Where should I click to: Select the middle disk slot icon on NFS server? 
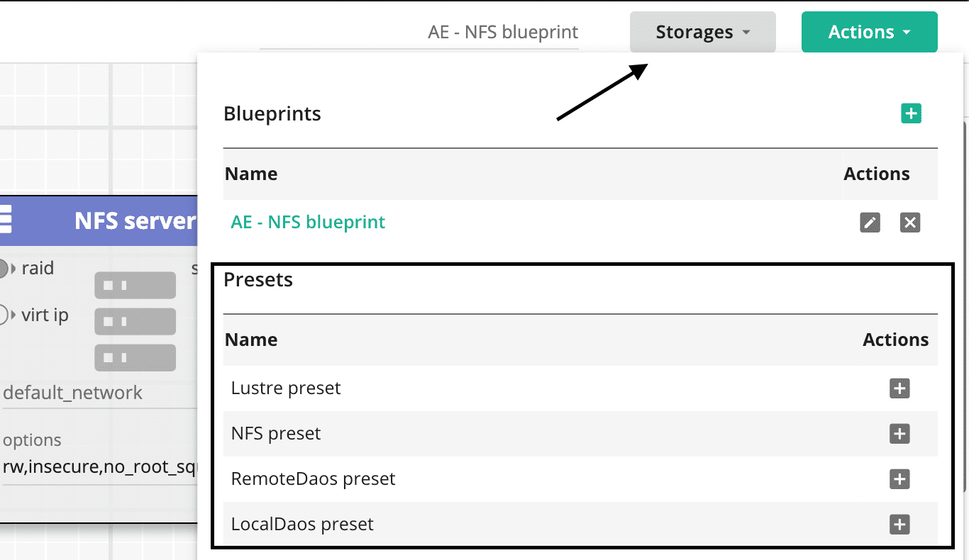point(135,321)
